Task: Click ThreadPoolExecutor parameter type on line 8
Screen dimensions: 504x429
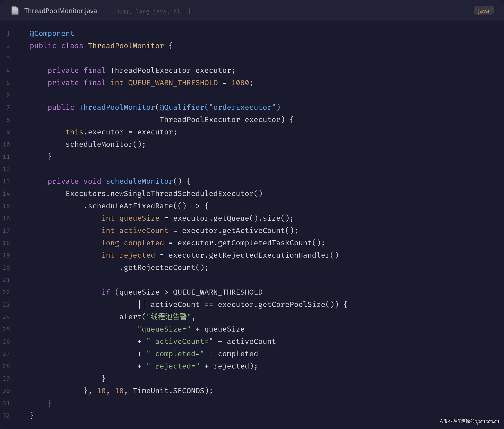Action: coord(200,120)
